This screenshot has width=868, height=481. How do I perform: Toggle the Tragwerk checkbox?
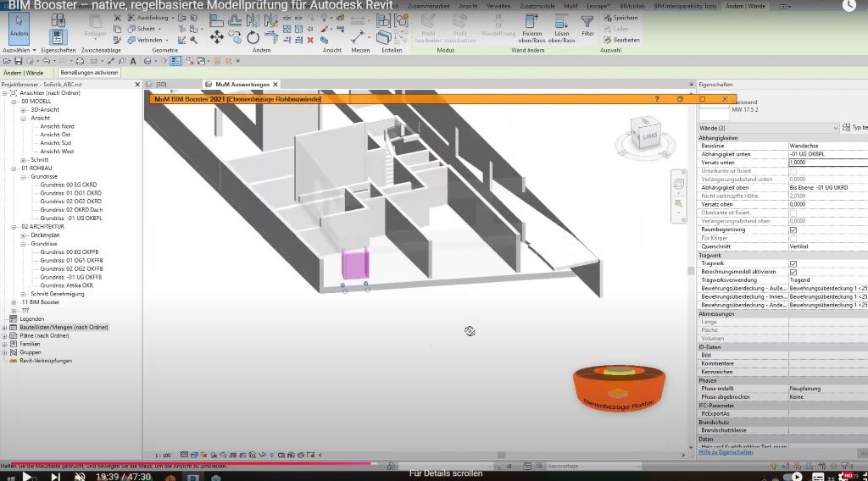click(793, 263)
